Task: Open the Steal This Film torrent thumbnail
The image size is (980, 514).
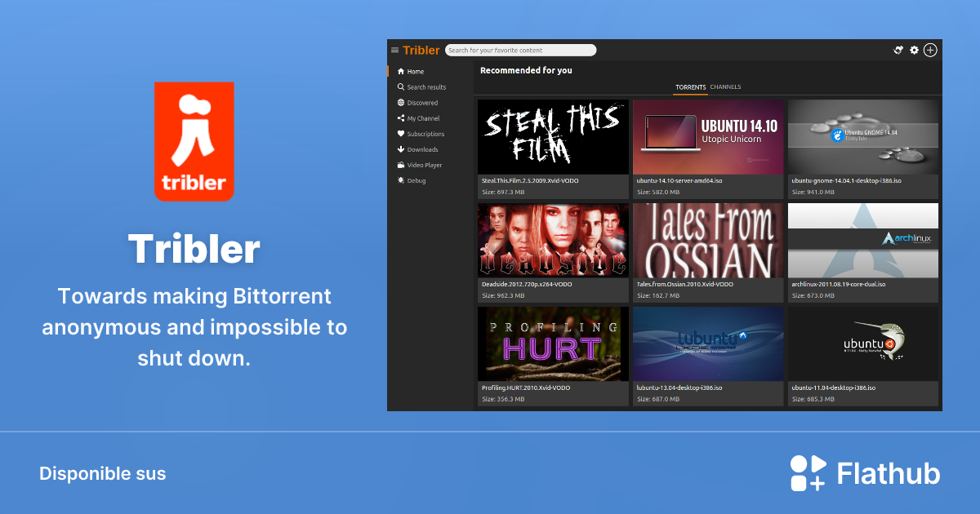Action: tap(553, 136)
